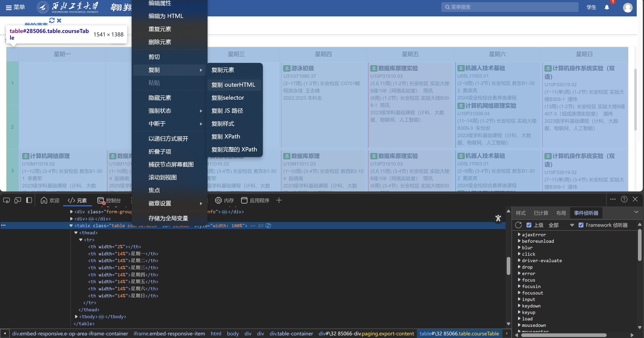Click the accessibility icon in DevTools

point(498,218)
